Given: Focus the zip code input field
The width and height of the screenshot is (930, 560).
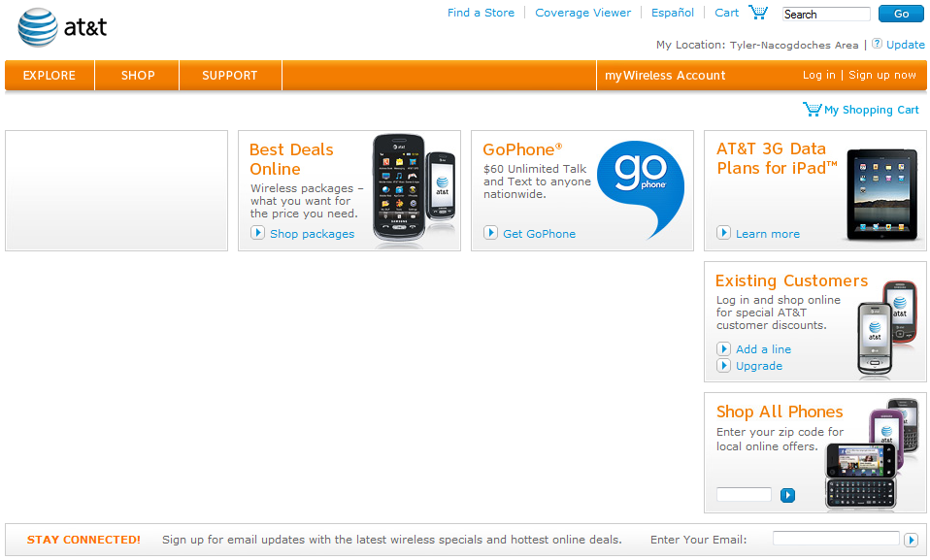Looking at the screenshot, I should pos(744,495).
